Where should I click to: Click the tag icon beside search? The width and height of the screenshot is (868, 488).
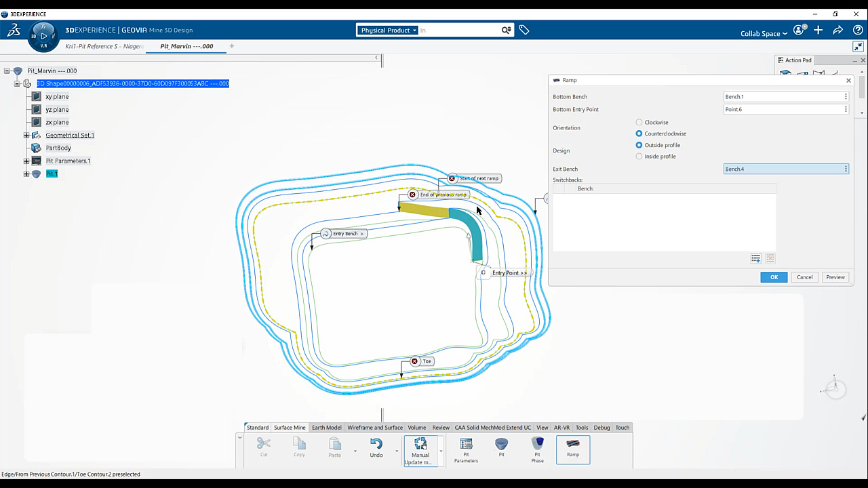coord(524,30)
